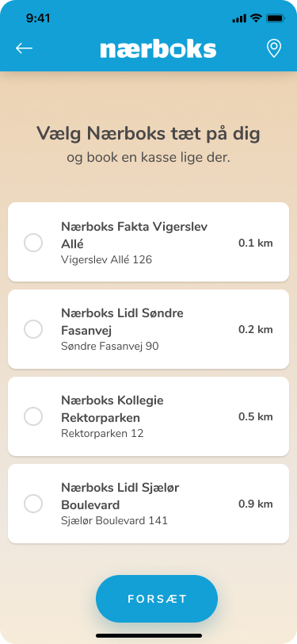Select the Lidl Søndre Fasanvej radio button

tap(33, 329)
